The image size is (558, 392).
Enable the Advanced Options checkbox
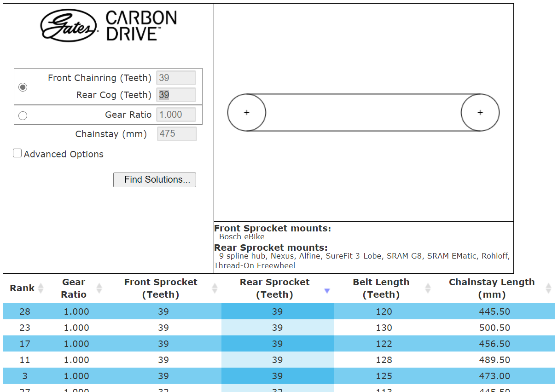pos(17,154)
